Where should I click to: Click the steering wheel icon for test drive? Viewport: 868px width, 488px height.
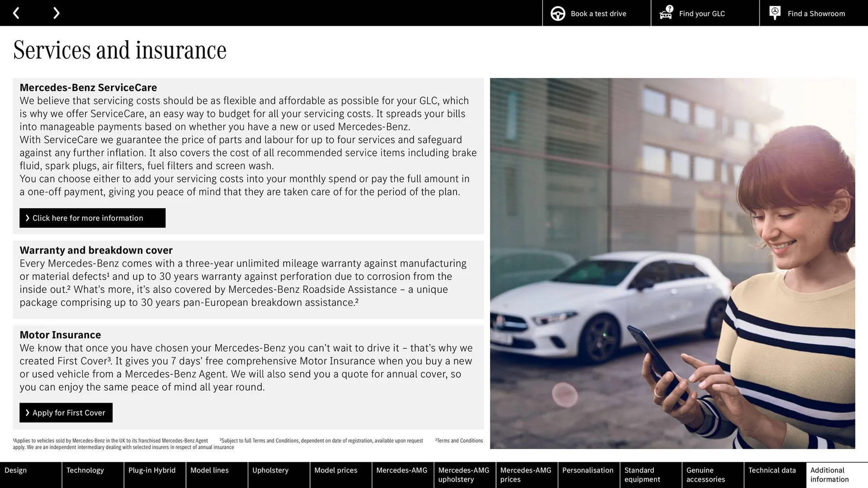click(557, 13)
